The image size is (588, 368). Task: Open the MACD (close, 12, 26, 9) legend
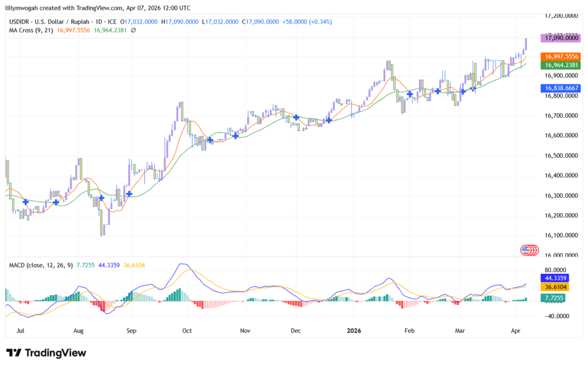[40, 264]
